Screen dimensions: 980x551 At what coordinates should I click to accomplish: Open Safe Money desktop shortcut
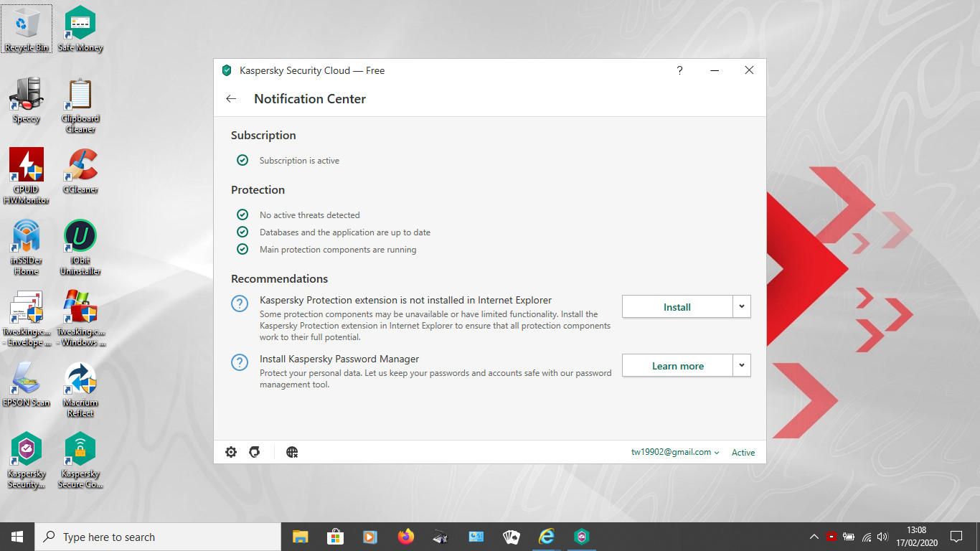click(80, 29)
